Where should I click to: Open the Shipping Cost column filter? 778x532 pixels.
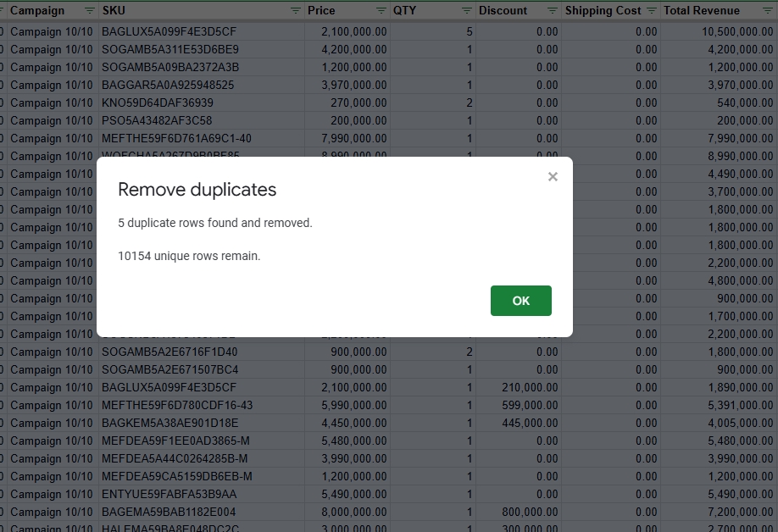coord(652,10)
